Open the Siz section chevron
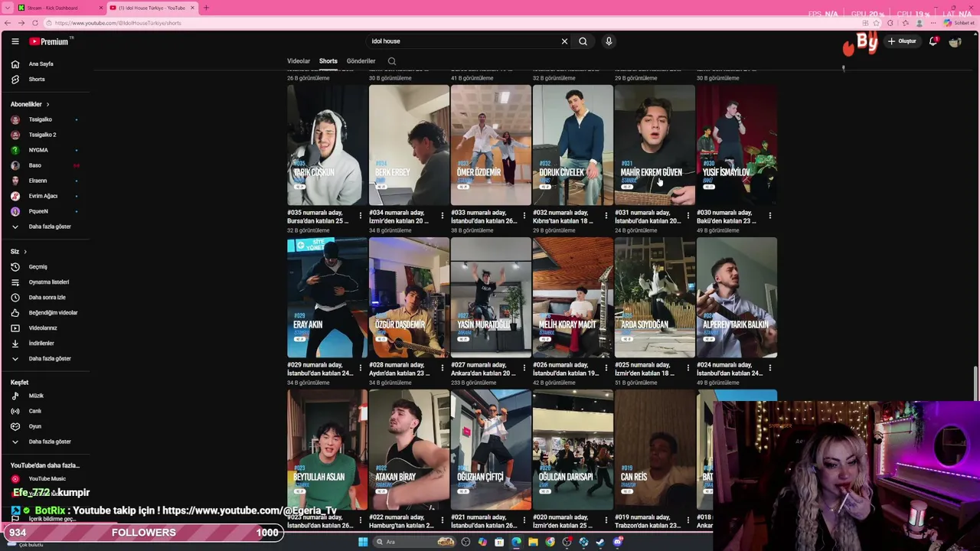Image resolution: width=980 pixels, height=551 pixels. [x=24, y=252]
